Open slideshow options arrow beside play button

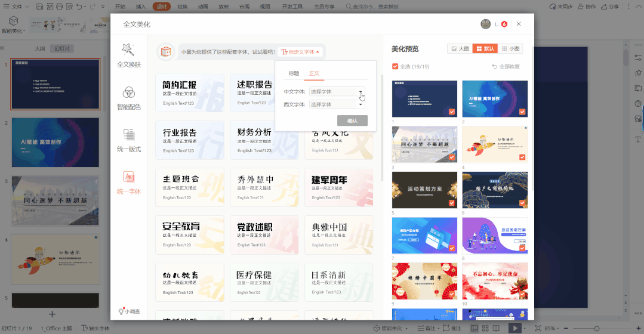[x=525, y=328]
